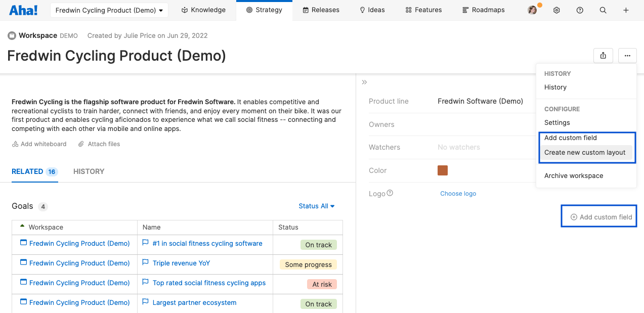Click On track status for #1 in social fitness
This screenshot has width=644, height=313.
click(319, 245)
